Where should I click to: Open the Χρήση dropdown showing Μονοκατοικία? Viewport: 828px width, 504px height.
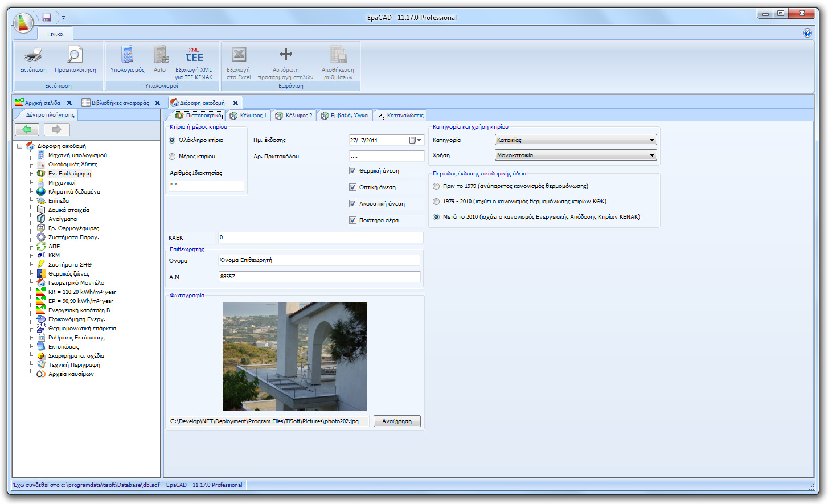[648, 154]
